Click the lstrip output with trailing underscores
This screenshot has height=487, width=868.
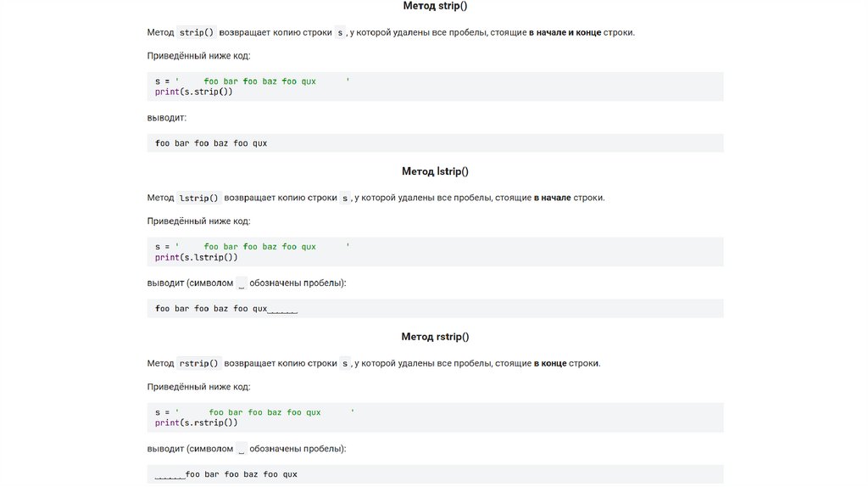pyautogui.click(x=226, y=309)
